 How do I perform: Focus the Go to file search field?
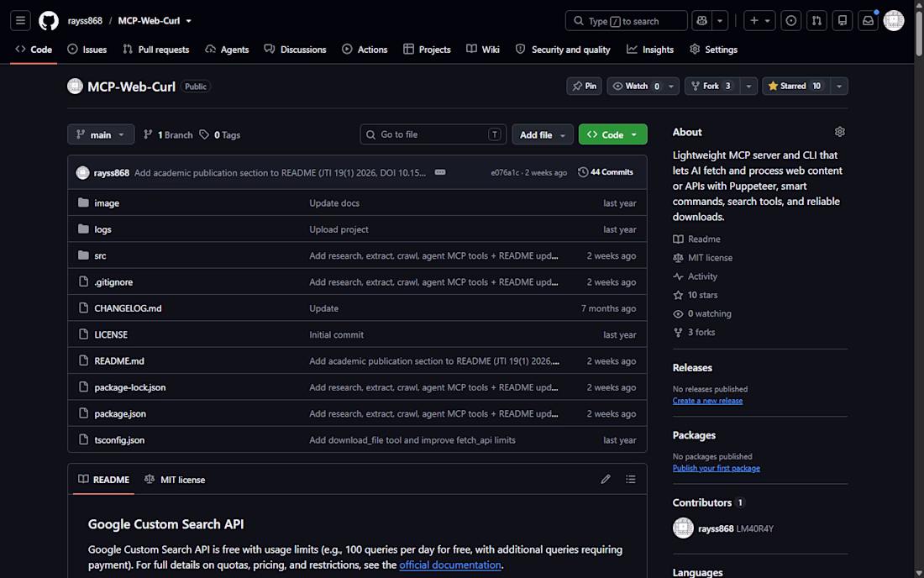tap(433, 134)
